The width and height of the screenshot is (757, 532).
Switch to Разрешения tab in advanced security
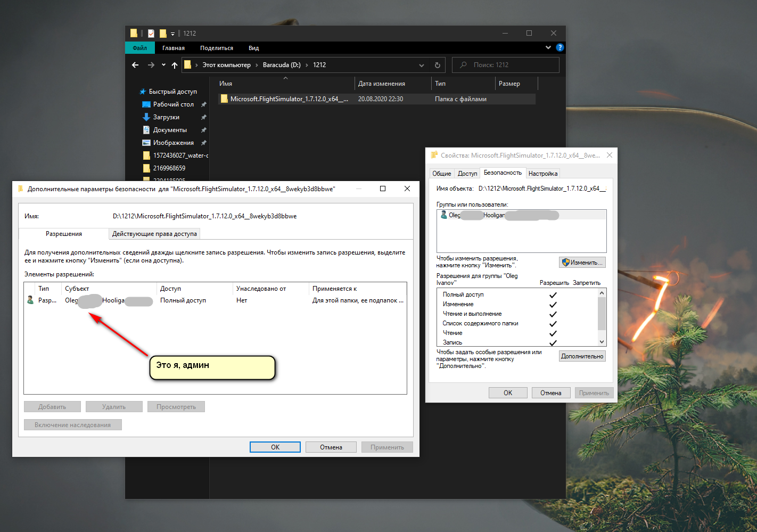click(64, 234)
